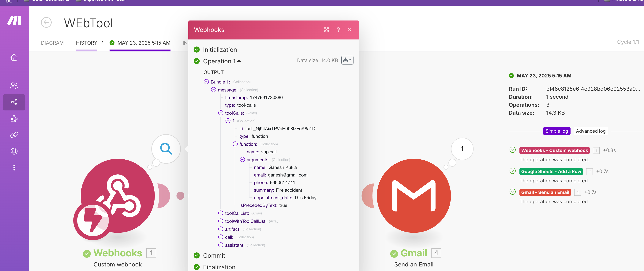644x271 pixels.
Task: Click the instant trigger lightning badge
Action: (x=93, y=221)
